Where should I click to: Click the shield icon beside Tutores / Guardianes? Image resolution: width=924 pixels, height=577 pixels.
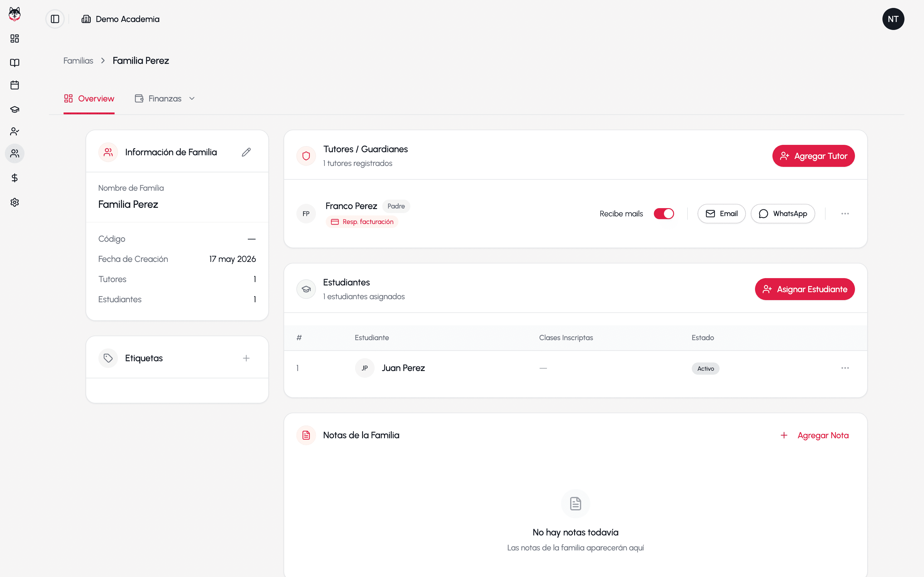click(x=306, y=156)
